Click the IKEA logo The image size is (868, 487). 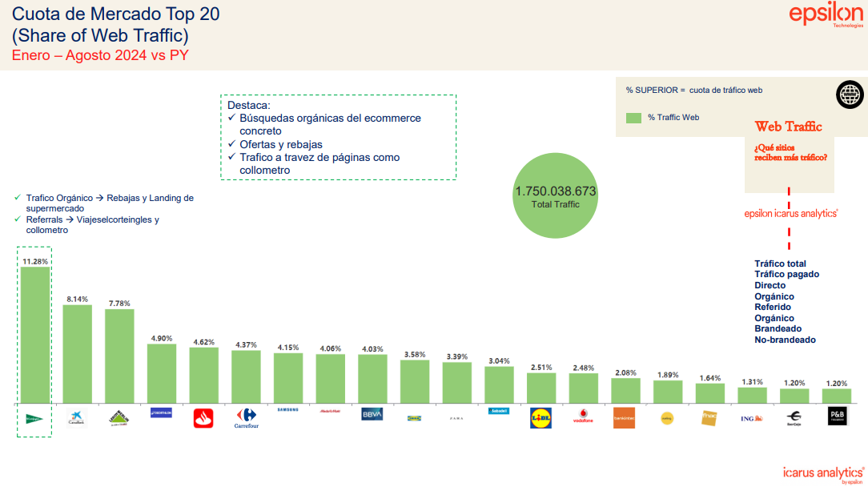pyautogui.click(x=414, y=418)
